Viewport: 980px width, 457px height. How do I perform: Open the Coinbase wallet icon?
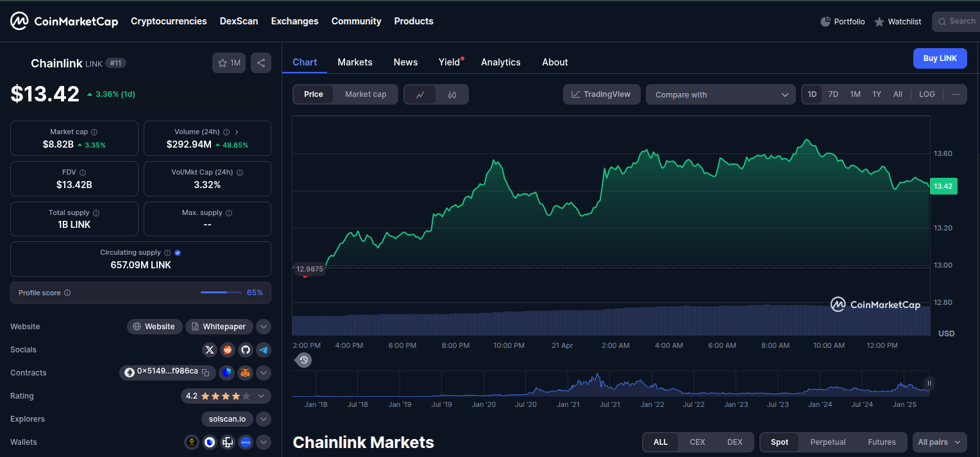click(x=246, y=442)
